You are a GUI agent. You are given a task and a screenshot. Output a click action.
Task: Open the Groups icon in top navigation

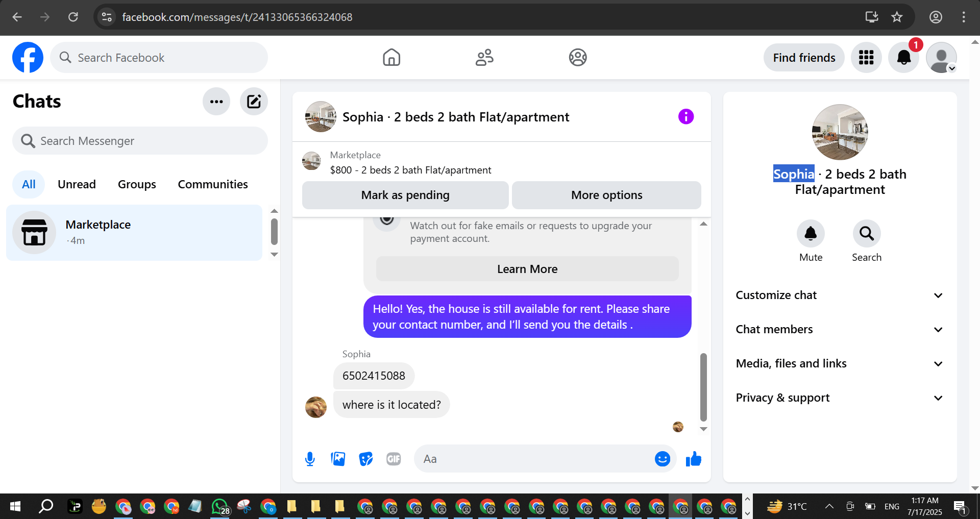tap(578, 57)
